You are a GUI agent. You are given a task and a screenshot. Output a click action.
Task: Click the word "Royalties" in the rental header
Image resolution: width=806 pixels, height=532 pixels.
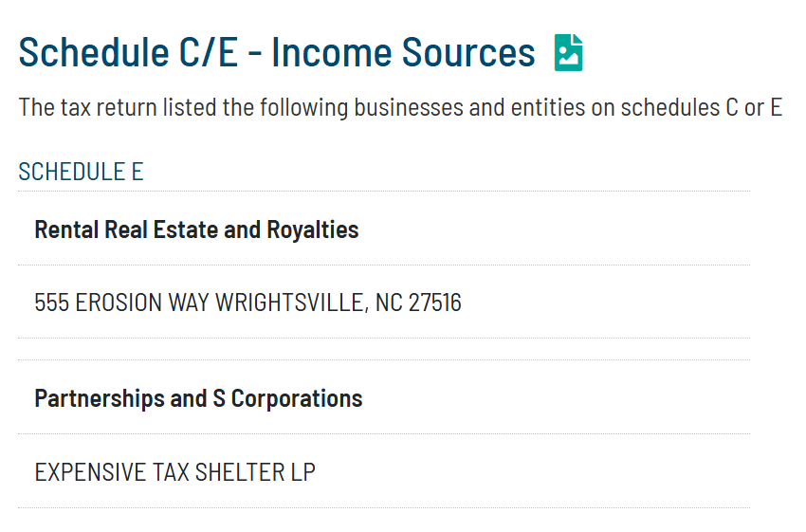313,229
